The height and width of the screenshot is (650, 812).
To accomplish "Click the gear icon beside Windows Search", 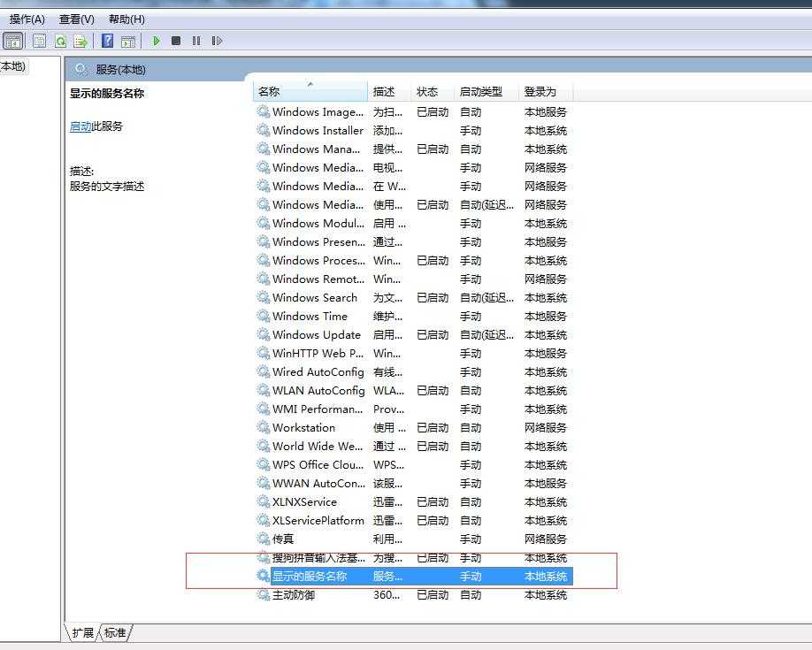I will click(264, 297).
